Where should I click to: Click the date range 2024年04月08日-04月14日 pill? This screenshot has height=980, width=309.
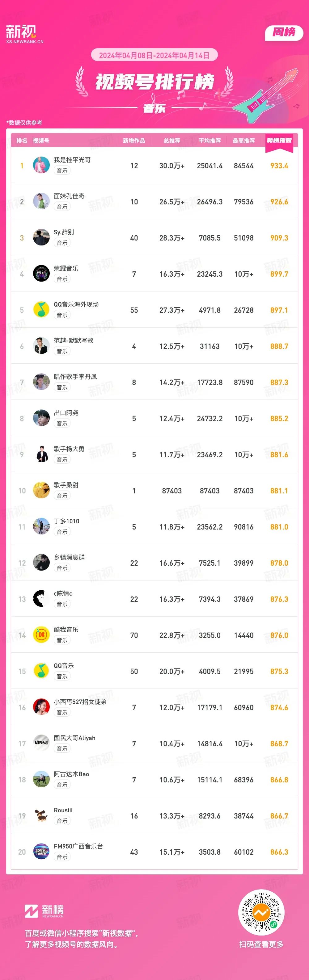(x=154, y=55)
